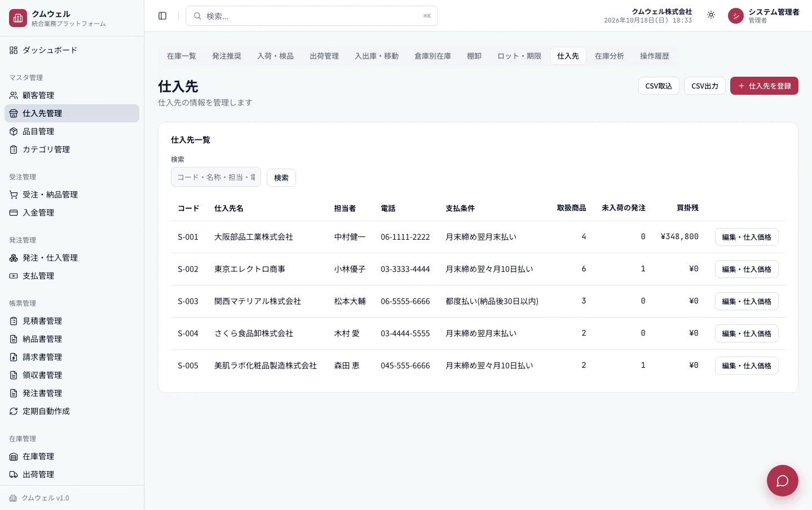812x510 pixels.
Task: Click the 品目管理 box icon
Action: 14,131
